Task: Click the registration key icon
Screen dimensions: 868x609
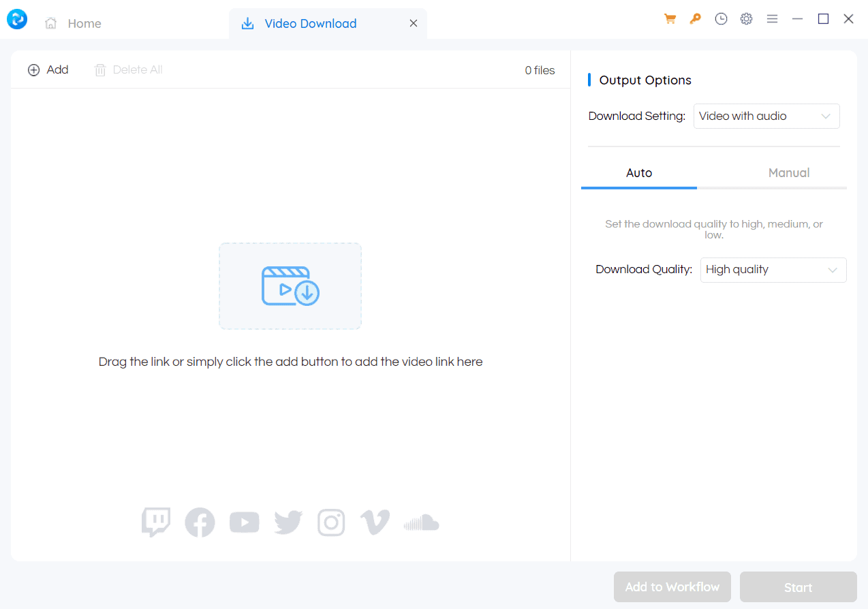Action: click(x=695, y=18)
